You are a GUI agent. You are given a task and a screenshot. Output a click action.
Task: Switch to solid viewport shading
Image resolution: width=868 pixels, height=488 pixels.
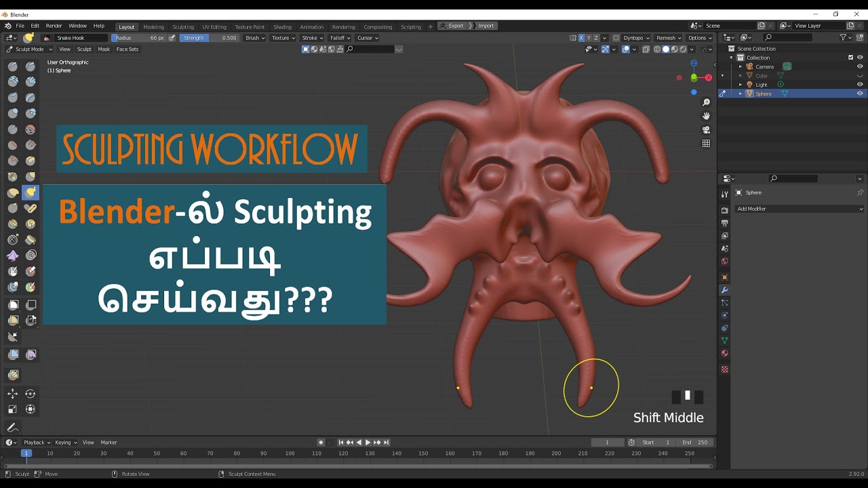(x=665, y=49)
